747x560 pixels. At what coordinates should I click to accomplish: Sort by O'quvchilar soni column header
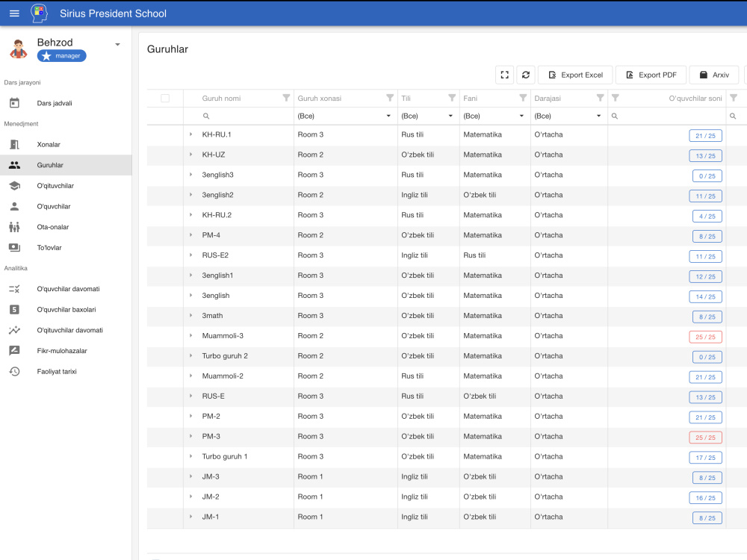[695, 98]
